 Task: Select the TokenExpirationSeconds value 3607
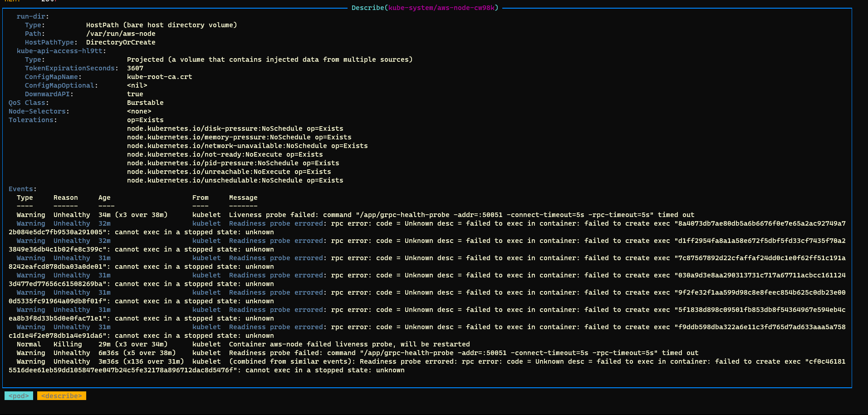(136, 68)
